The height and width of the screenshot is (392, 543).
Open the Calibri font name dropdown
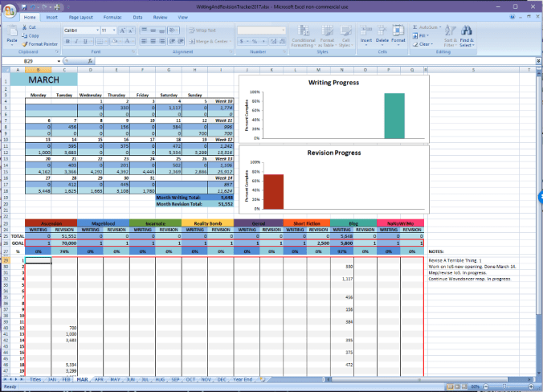coord(96,30)
